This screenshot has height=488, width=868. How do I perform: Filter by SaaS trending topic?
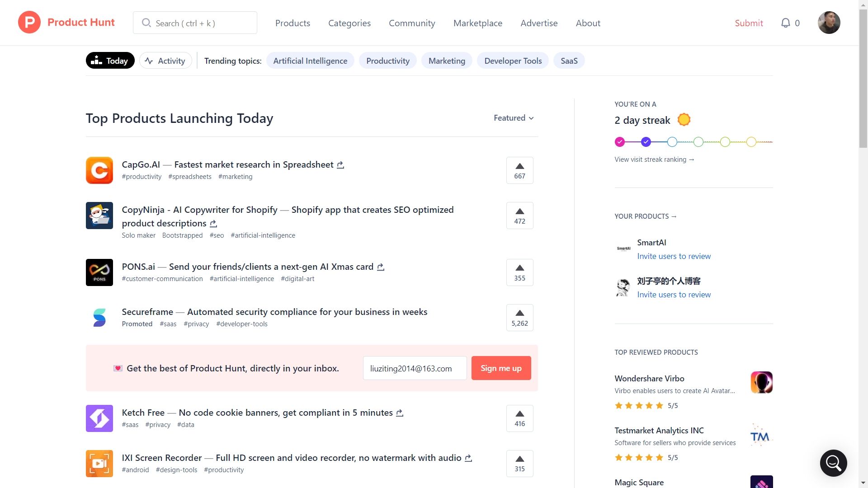tap(569, 61)
